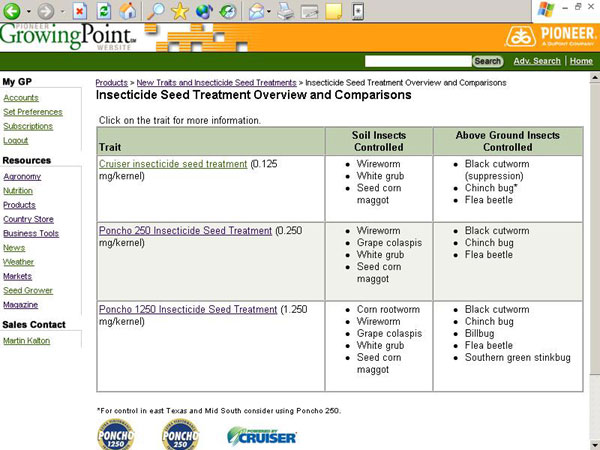Open the Accounts link
The width and height of the screenshot is (600, 450).
click(x=21, y=98)
